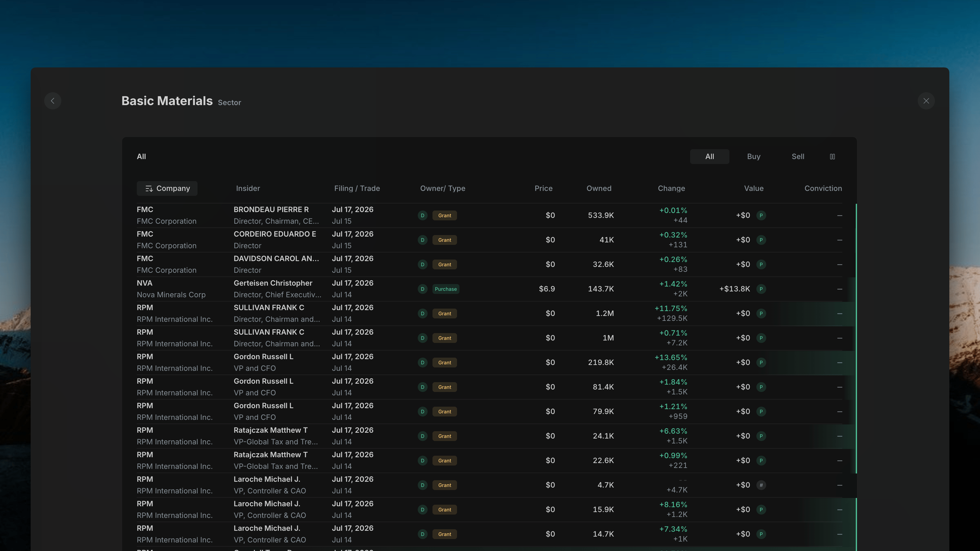The width and height of the screenshot is (980, 551).
Task: Select Gordon Russell L in the 219.8K row
Action: point(263,357)
